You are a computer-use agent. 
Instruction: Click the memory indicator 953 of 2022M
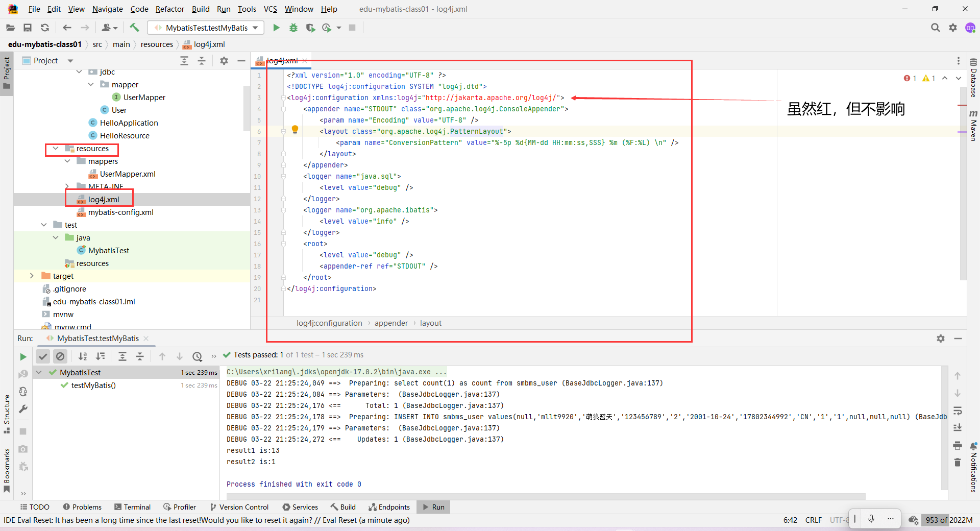pos(949,520)
